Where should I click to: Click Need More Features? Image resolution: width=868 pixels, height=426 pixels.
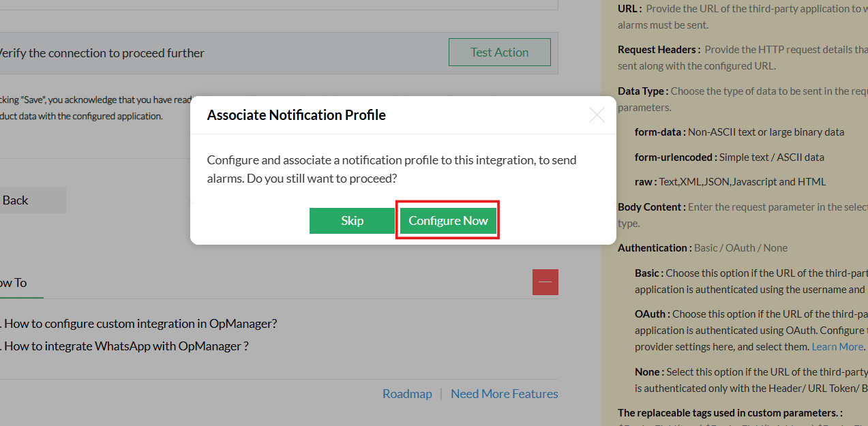(504, 393)
